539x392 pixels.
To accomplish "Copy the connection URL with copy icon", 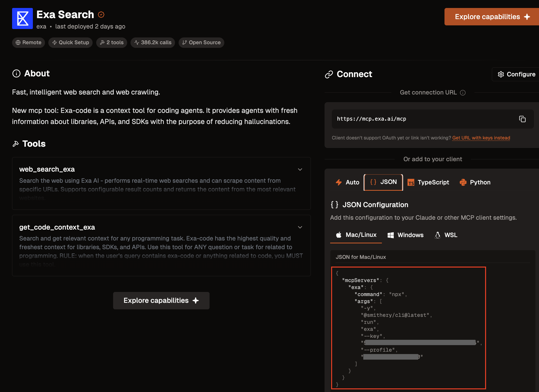I will pos(522,119).
